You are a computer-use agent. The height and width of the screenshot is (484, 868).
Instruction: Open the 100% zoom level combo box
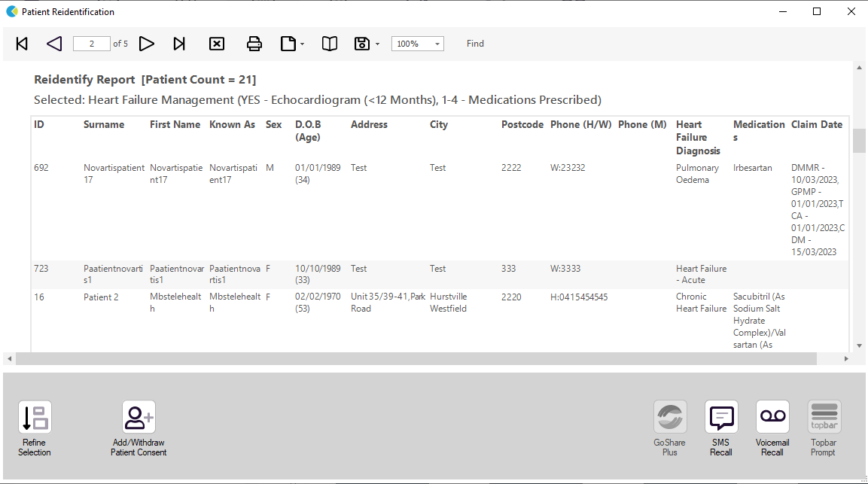pyautogui.click(x=417, y=44)
